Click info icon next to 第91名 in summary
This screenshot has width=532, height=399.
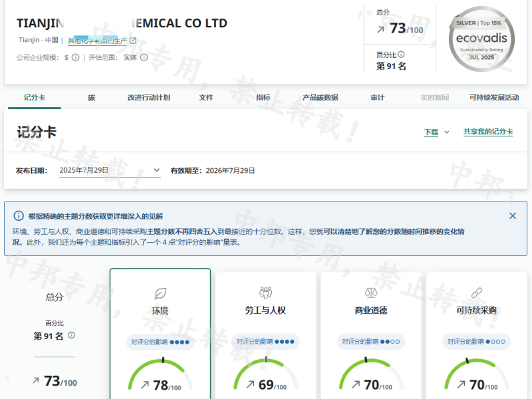click(x=71, y=336)
